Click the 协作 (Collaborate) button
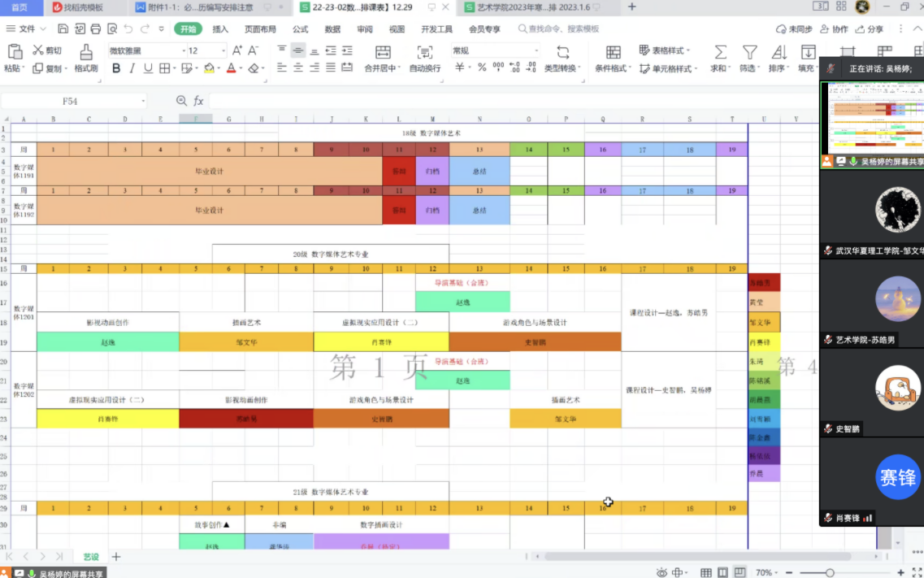This screenshot has height=578, width=924. (828, 29)
